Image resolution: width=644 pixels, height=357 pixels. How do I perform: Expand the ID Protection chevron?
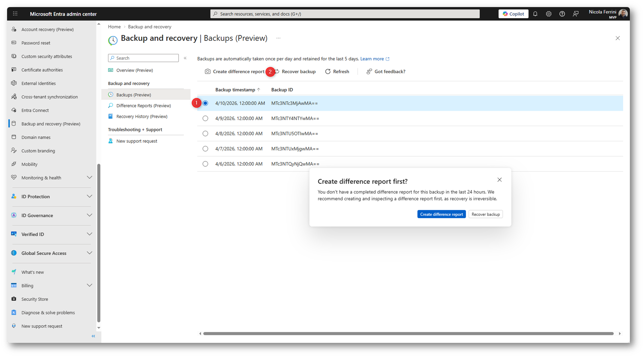point(90,196)
